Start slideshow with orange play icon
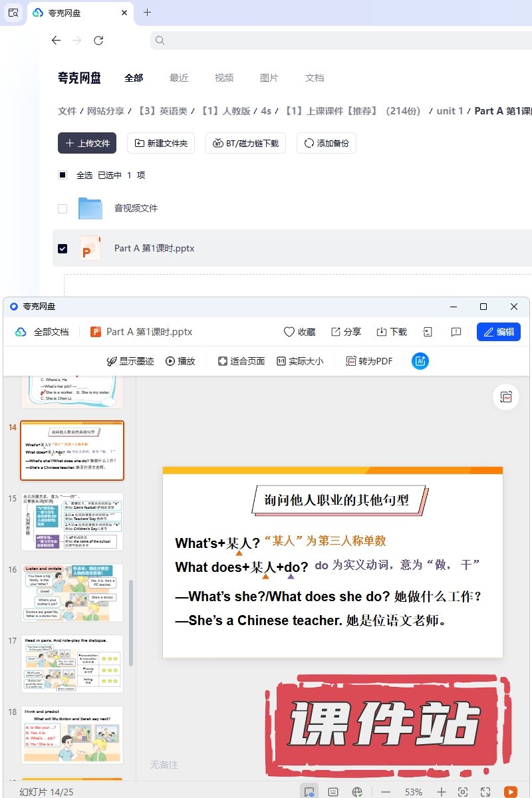532x798 pixels. tap(510, 791)
